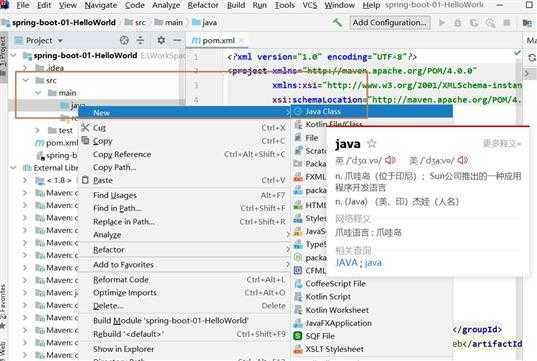Click the src breadcrumb in navigation bar
The width and height of the screenshot is (537, 361).
(135, 23)
